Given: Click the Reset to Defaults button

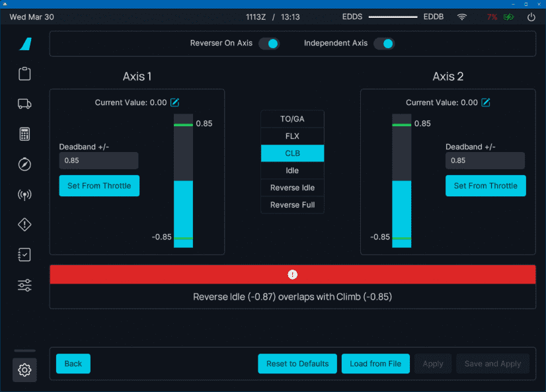Looking at the screenshot, I should pyautogui.click(x=297, y=364).
